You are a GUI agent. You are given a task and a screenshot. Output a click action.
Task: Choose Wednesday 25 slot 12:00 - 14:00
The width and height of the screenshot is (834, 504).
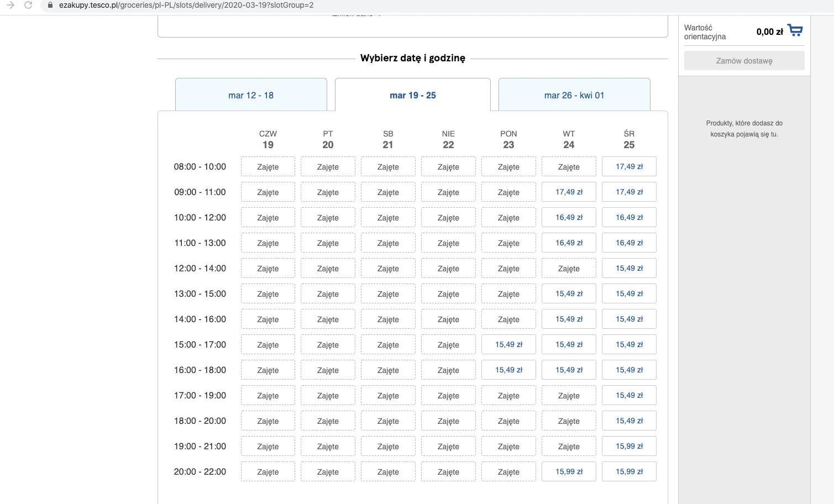click(629, 268)
